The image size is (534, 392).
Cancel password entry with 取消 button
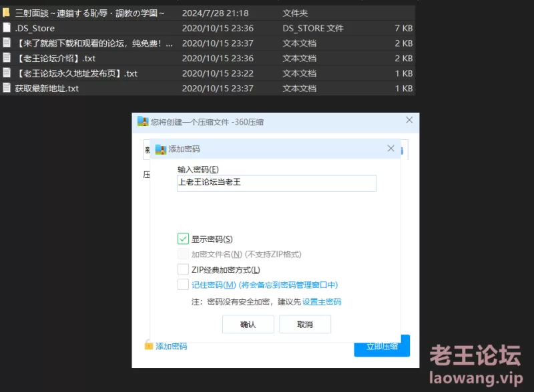(305, 324)
